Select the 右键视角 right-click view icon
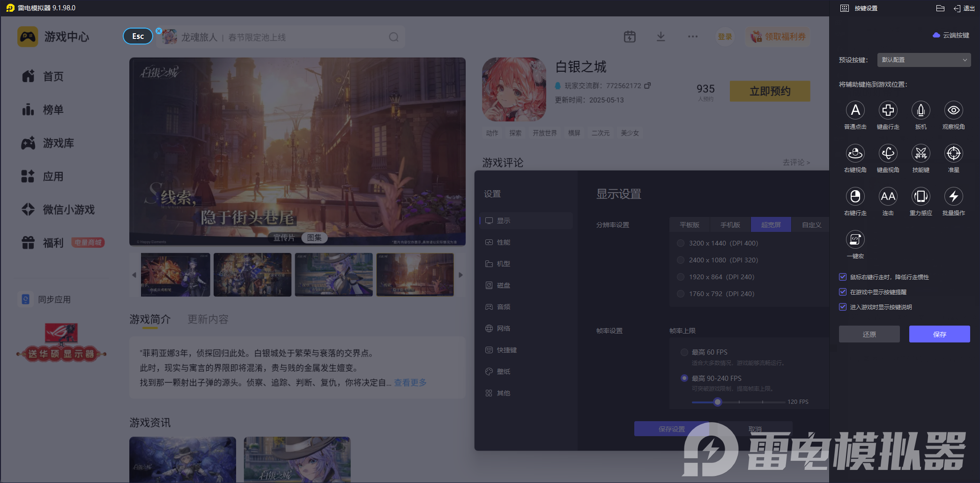 [855, 154]
